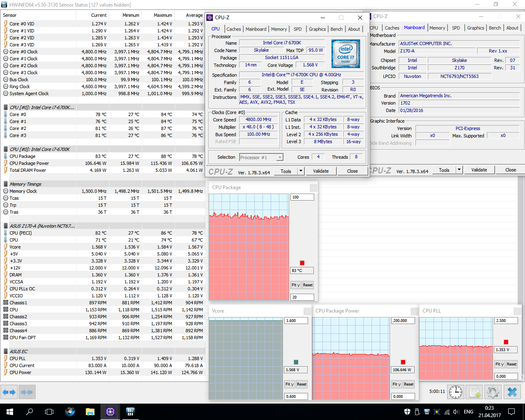Click the lower limit field 20 in CPU Package graph
Viewport: 525px width, 420px height.
click(x=302, y=297)
